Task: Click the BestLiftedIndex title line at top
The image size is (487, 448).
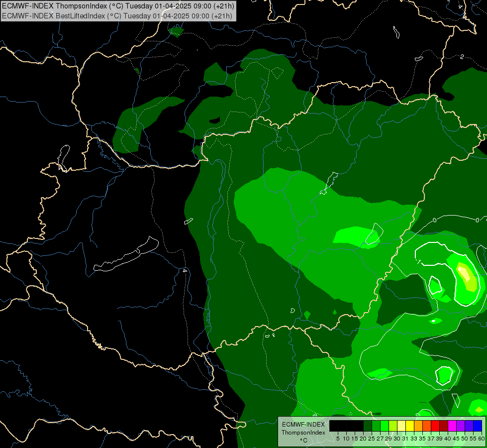Action: pos(117,15)
